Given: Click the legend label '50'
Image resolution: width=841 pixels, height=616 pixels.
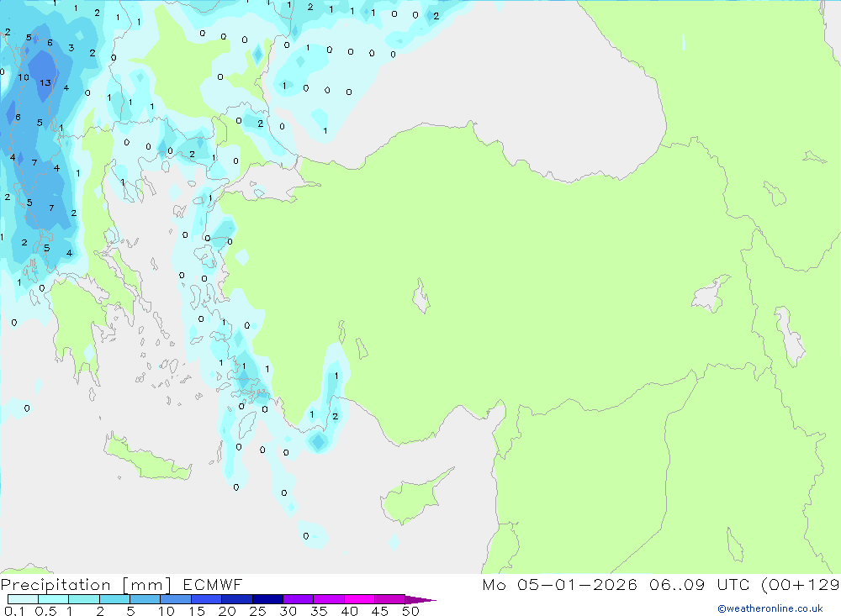Looking at the screenshot, I should [x=410, y=611].
